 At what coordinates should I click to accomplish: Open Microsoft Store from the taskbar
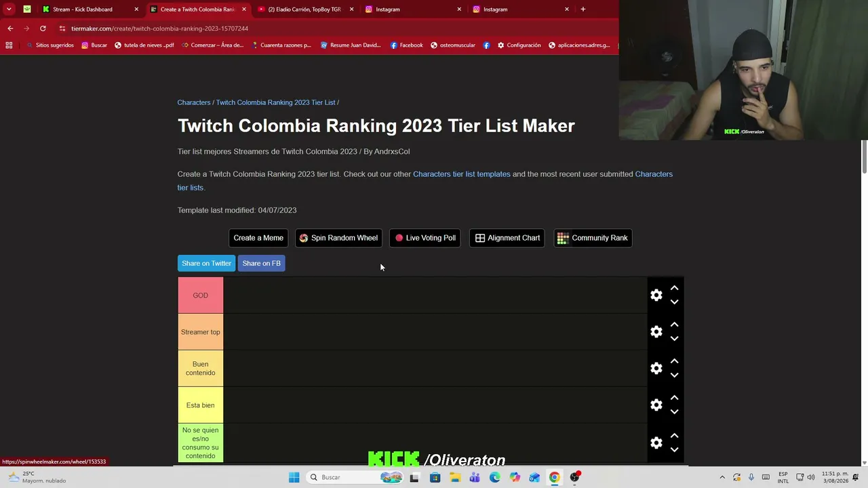coord(435,477)
